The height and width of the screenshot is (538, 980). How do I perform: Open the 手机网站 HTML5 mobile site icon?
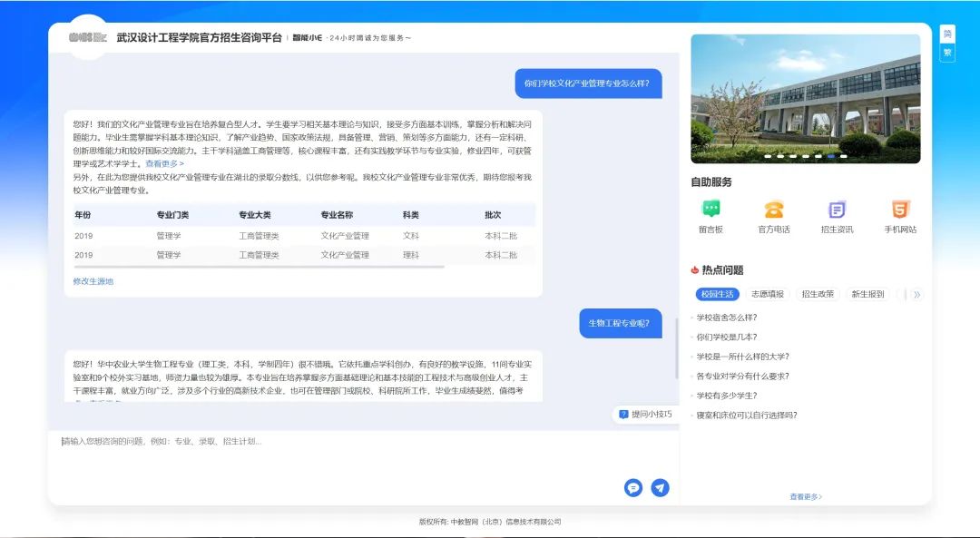(900, 210)
